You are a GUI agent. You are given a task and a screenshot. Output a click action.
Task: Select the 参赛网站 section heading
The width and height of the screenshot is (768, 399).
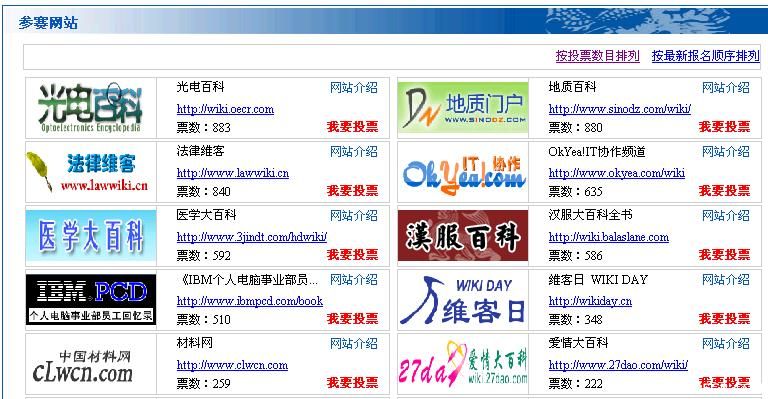48,23
